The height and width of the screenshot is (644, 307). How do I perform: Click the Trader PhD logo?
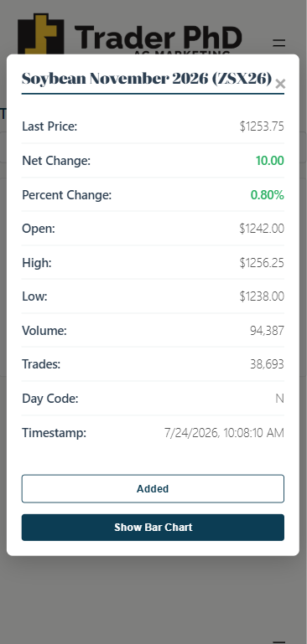(130, 35)
